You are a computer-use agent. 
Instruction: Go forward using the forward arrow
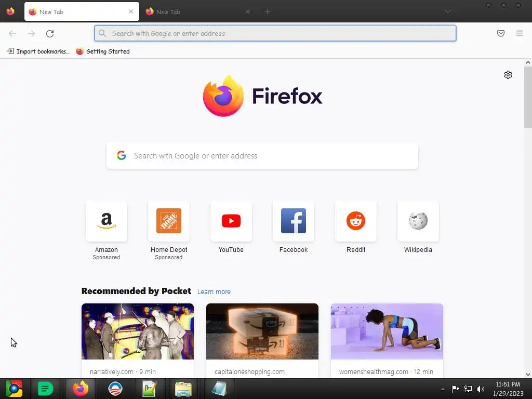click(x=31, y=33)
